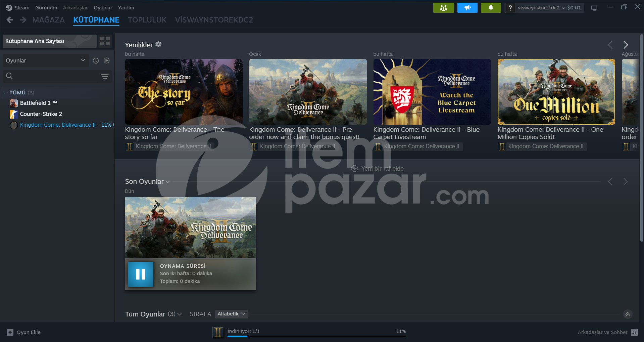Screen dimensions: 644x342
Task: Switch to the MAĞAZA tab
Action: [x=49, y=20]
